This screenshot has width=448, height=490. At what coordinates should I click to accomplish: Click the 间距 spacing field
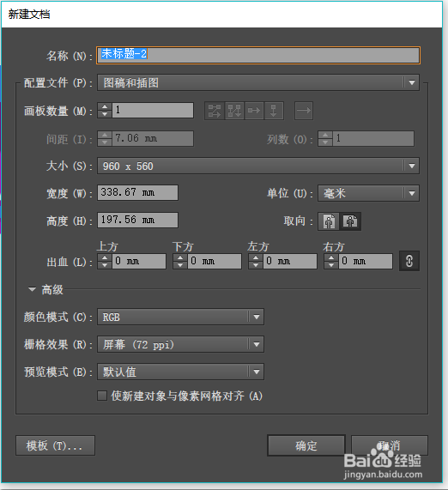coord(153,138)
